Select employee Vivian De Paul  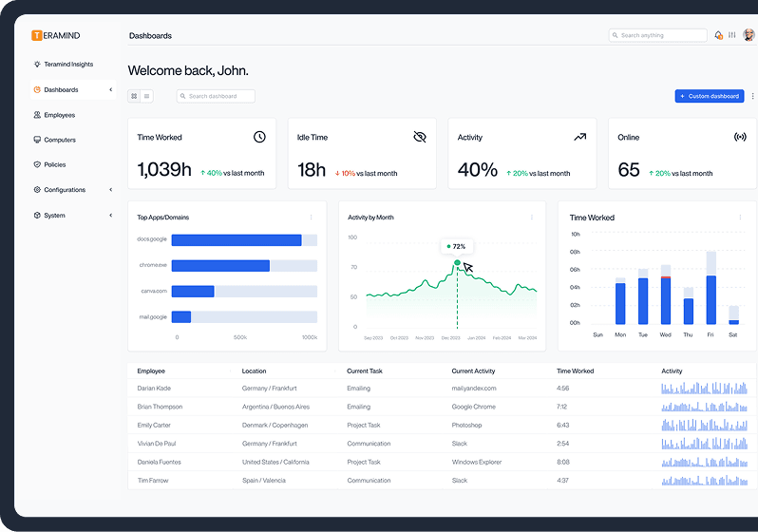156,443
